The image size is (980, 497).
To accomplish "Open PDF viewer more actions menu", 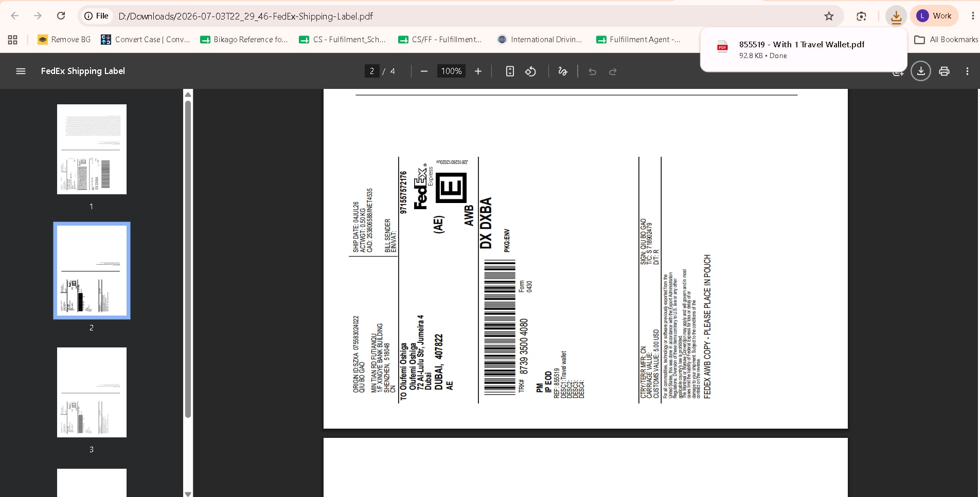I will pyautogui.click(x=967, y=71).
